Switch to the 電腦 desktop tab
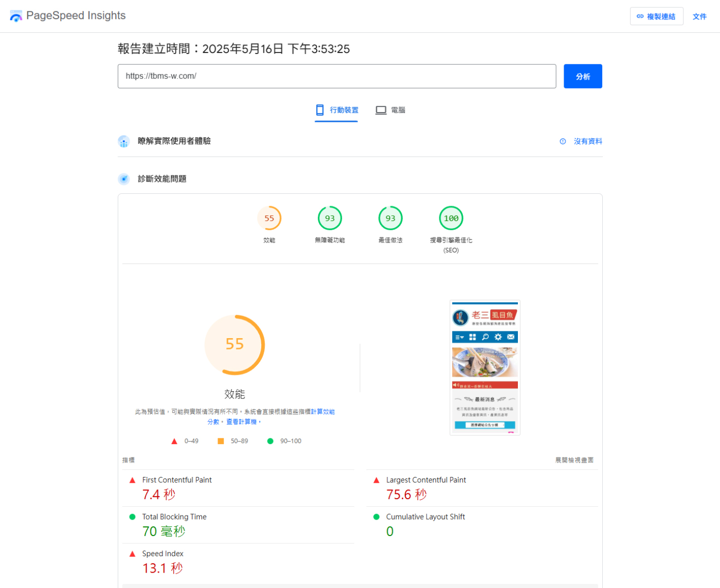The width and height of the screenshot is (720, 588). click(x=390, y=110)
